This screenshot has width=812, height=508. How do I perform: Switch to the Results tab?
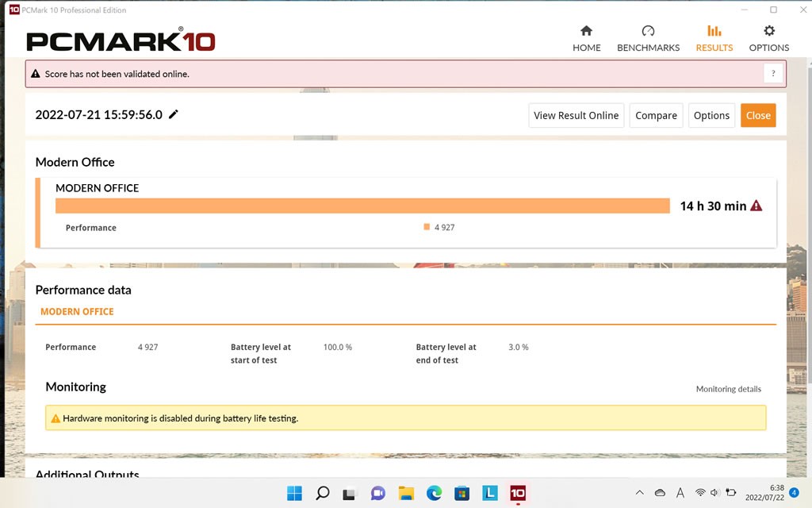[x=714, y=38]
